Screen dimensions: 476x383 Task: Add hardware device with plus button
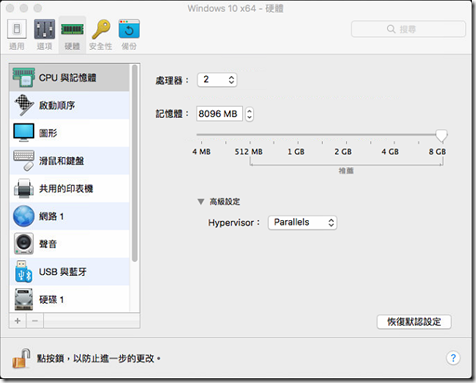pos(18,321)
